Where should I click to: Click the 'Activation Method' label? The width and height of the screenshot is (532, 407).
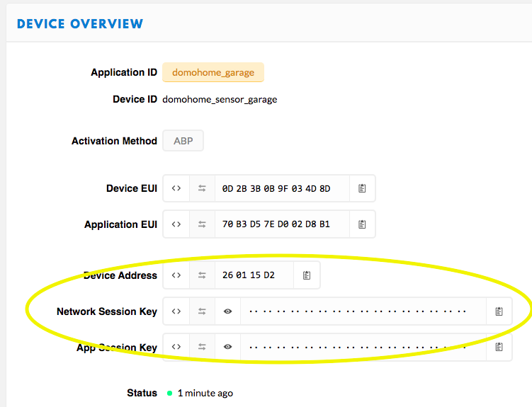(114, 141)
